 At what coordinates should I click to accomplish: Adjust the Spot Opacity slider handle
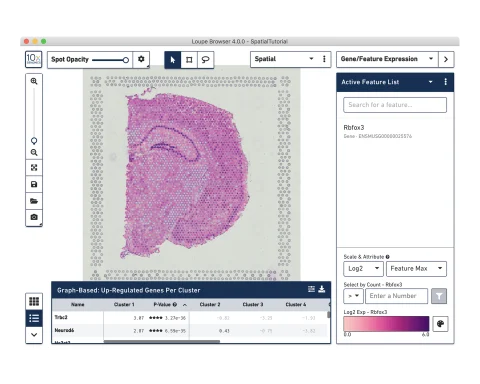coord(126,60)
